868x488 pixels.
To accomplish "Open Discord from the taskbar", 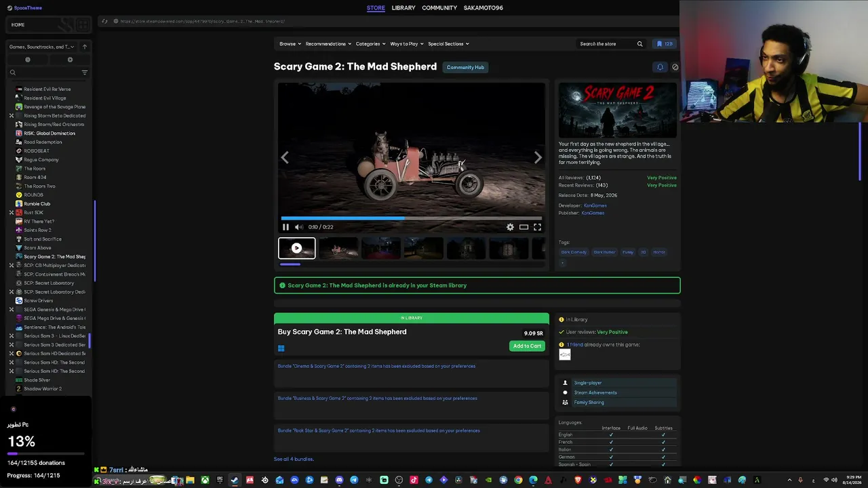I will (339, 481).
